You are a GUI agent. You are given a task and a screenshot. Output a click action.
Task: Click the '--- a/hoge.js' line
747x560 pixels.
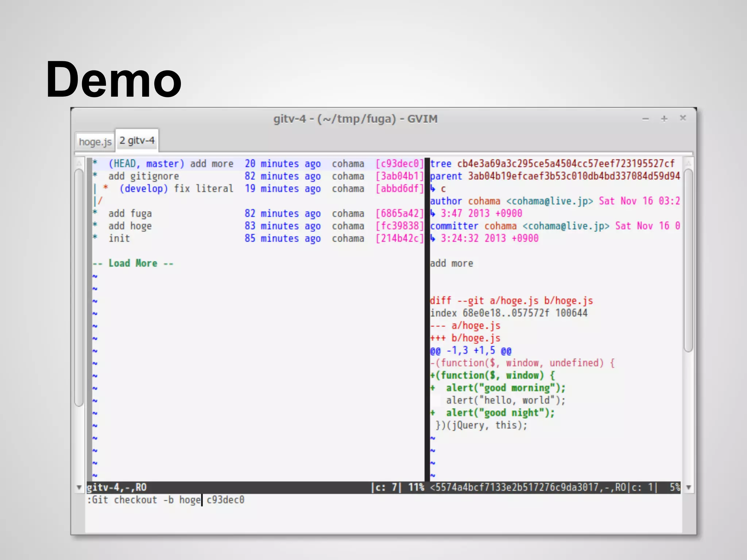465,325
